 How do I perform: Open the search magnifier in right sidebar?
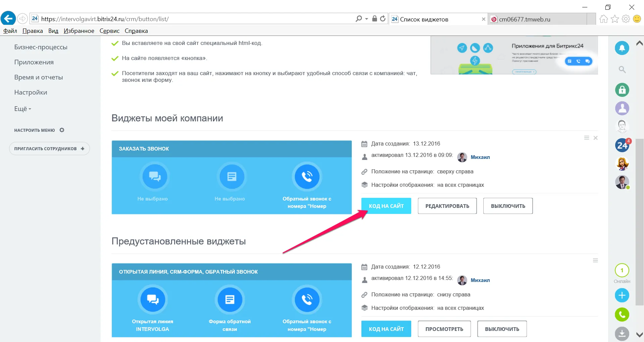[x=622, y=69]
